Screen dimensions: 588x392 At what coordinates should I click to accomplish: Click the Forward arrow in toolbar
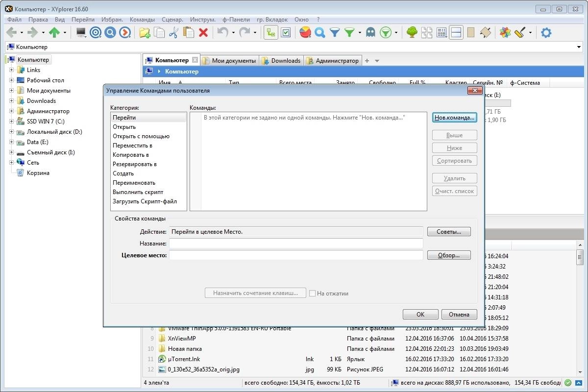coord(32,33)
